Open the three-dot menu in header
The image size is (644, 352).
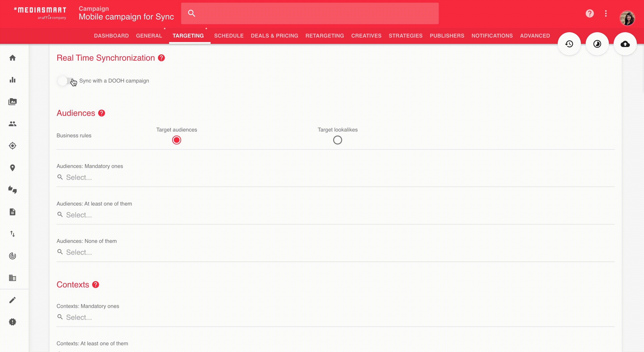(x=606, y=13)
